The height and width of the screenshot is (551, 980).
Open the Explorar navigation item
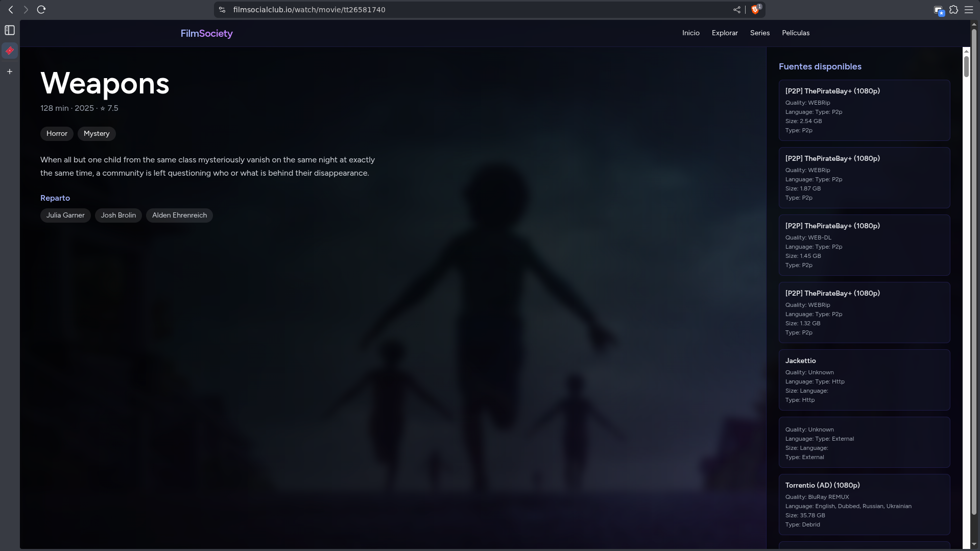(x=724, y=33)
